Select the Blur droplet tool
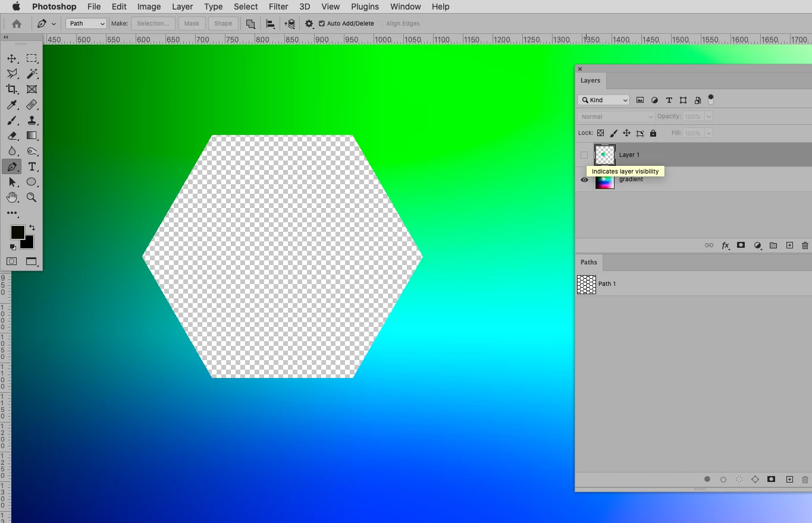Image resolution: width=812 pixels, height=523 pixels. coord(12,151)
